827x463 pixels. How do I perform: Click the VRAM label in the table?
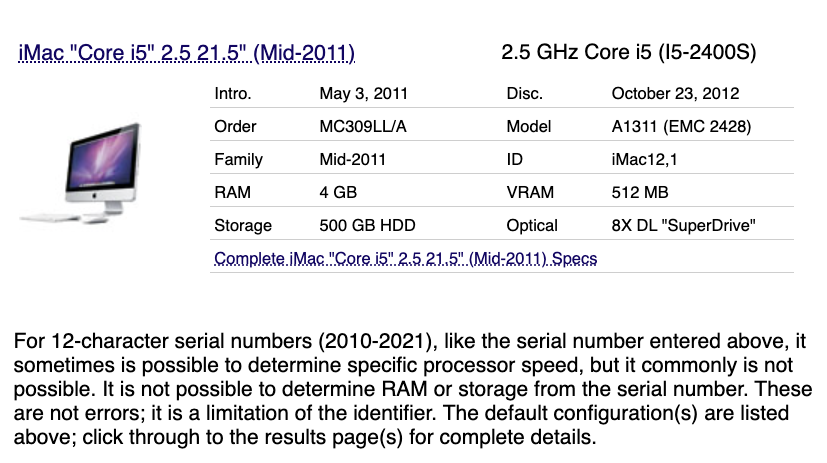(x=530, y=192)
